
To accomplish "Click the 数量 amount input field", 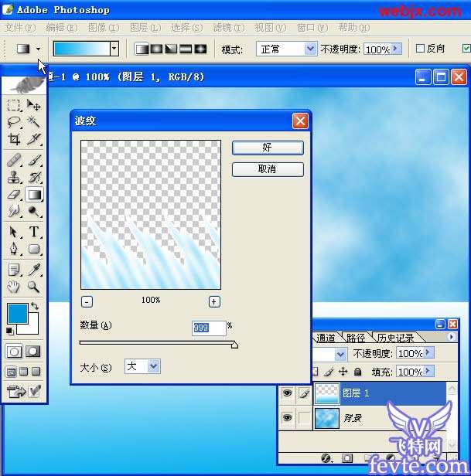I will click(x=209, y=328).
